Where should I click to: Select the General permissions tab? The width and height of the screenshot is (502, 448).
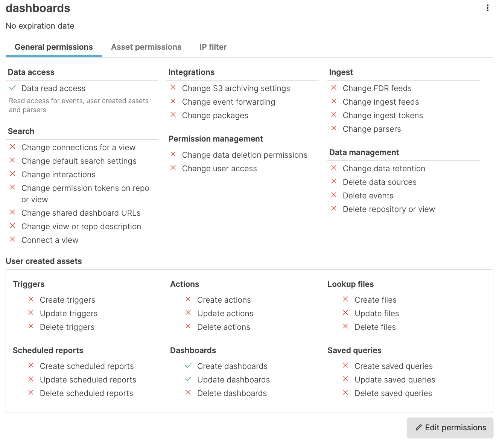click(x=54, y=47)
